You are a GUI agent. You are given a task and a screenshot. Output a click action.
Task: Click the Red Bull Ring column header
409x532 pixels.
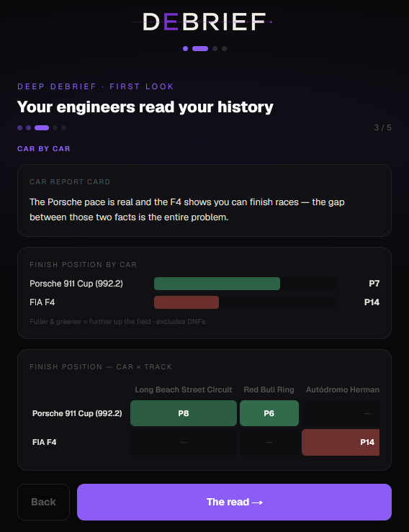click(x=269, y=389)
